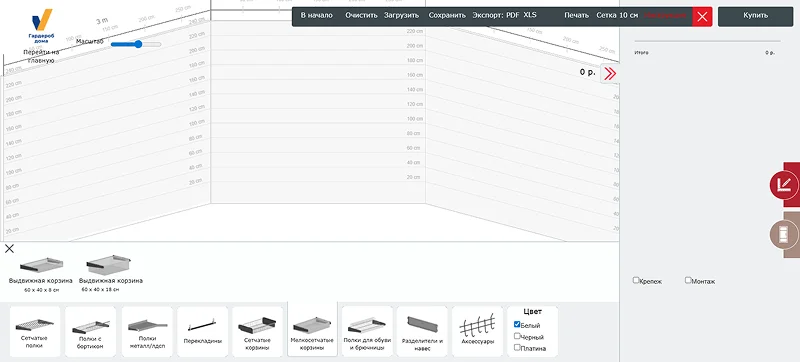Viewport: 800px width, 362px height.
Task: Check the Платина color checkbox
Action: [x=517, y=347]
